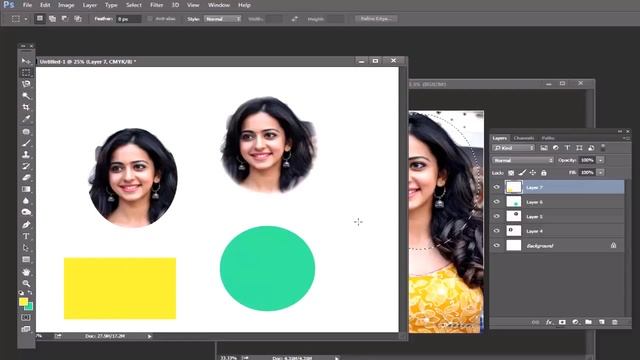The width and height of the screenshot is (640, 360).
Task: Reset default foreground and background colors
Action: [x=21, y=293]
